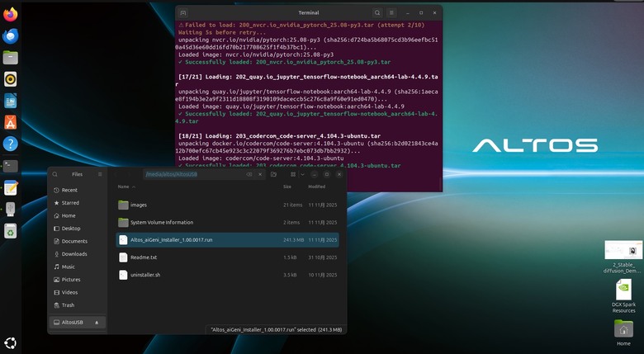Launch Thunderbird mail from the dock
This screenshot has width=644, height=354.
point(10,36)
